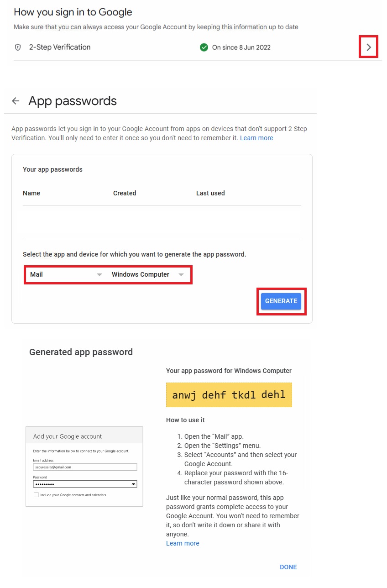Open 2-Step Verification via the right chevron

pos(368,47)
